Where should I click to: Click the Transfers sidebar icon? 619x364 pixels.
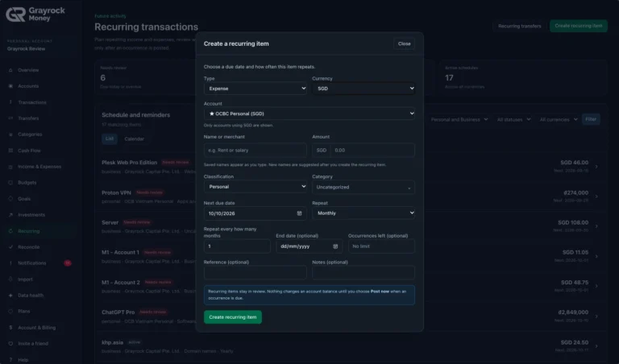pos(10,118)
